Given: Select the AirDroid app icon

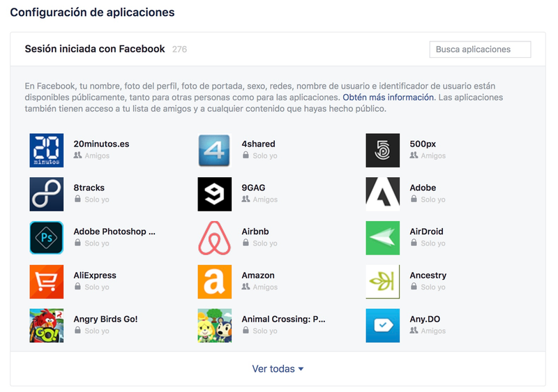Looking at the screenshot, I should [382, 238].
